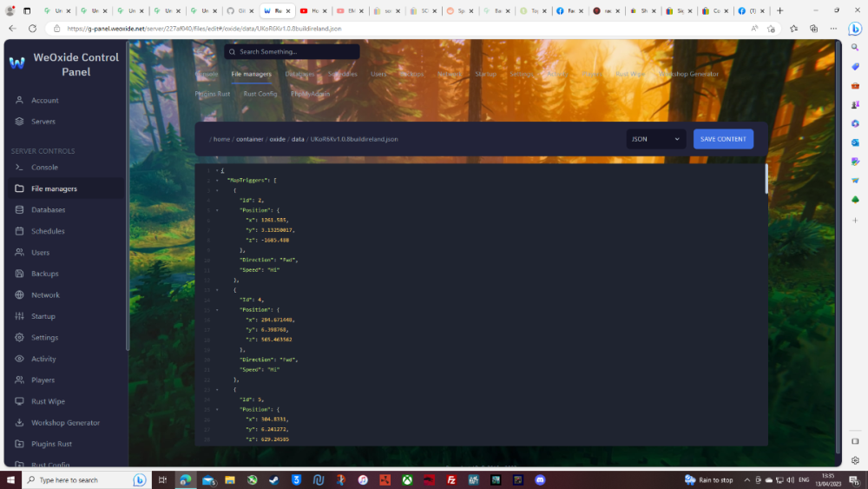Screen dimensions: 868x489
Task: Open Players via its sidebar people icon
Action: tap(19, 380)
